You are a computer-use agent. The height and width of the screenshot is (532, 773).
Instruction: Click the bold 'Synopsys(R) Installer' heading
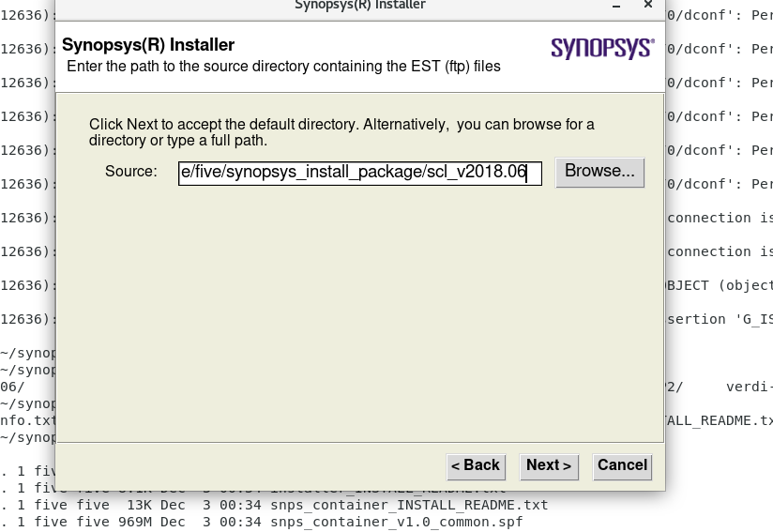pyautogui.click(x=148, y=44)
